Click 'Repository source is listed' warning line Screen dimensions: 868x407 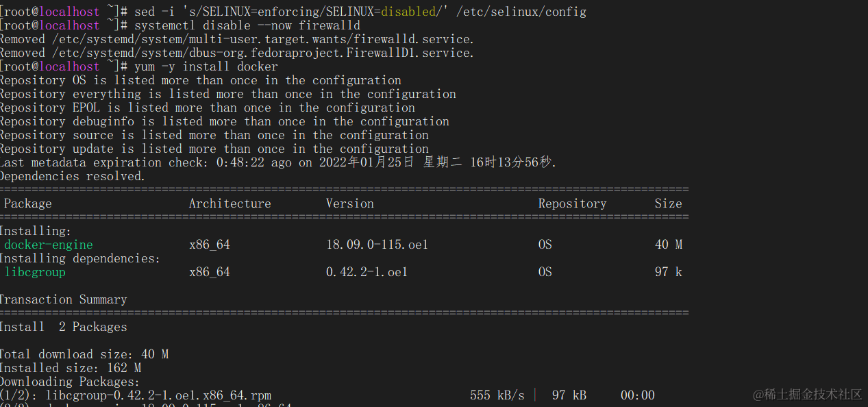click(214, 135)
